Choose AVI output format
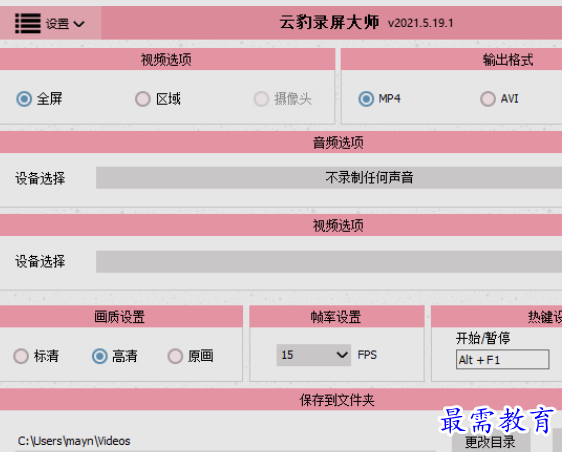This screenshot has width=562, height=452. click(488, 99)
